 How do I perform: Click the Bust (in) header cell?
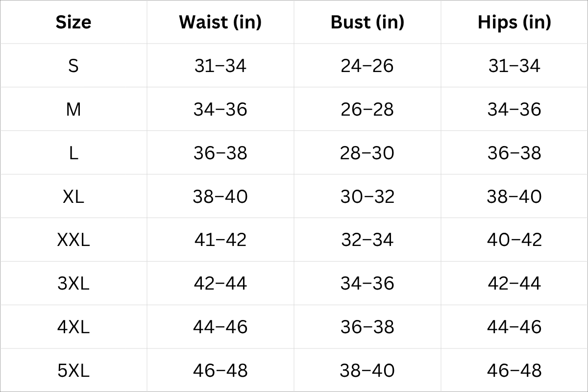(x=367, y=22)
